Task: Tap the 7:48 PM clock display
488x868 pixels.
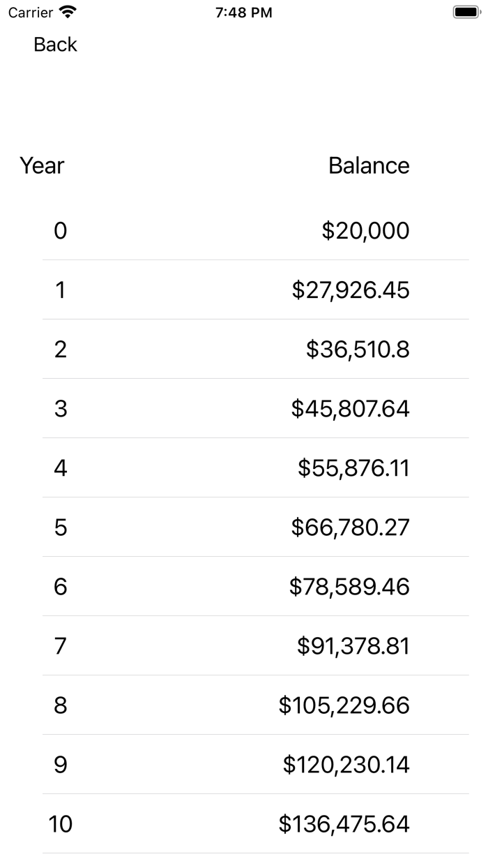Action: click(x=243, y=12)
